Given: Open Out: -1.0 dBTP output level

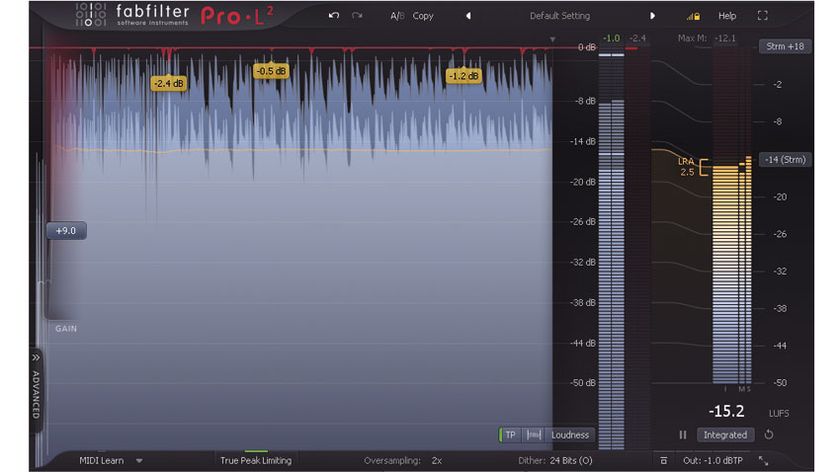Looking at the screenshot, I should (x=712, y=460).
